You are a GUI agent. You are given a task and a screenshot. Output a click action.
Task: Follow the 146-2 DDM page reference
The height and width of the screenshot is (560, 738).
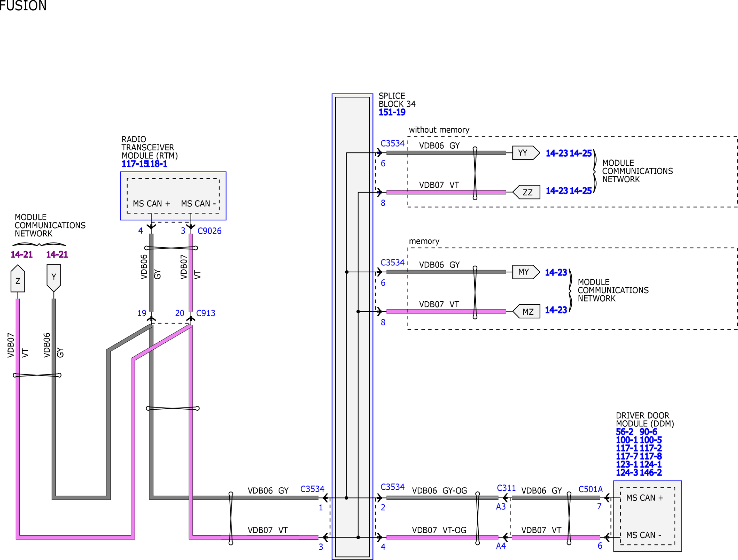coord(651,473)
